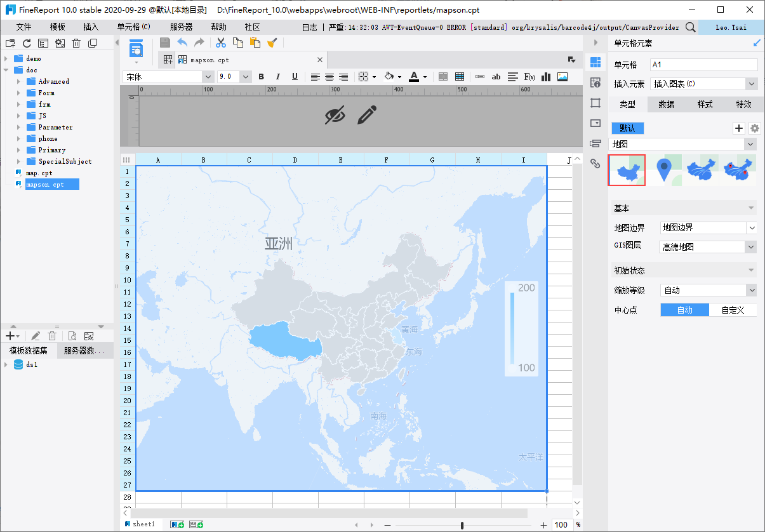Refresh the template file tree

click(x=27, y=43)
